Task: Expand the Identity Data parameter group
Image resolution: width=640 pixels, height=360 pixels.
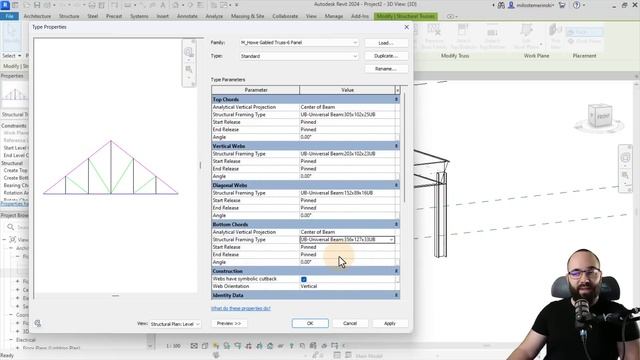Action: point(396,295)
